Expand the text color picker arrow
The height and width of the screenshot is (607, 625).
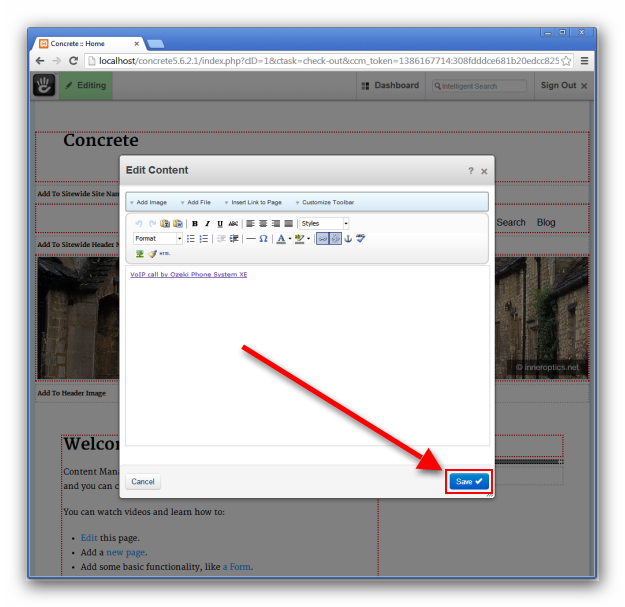tap(290, 239)
